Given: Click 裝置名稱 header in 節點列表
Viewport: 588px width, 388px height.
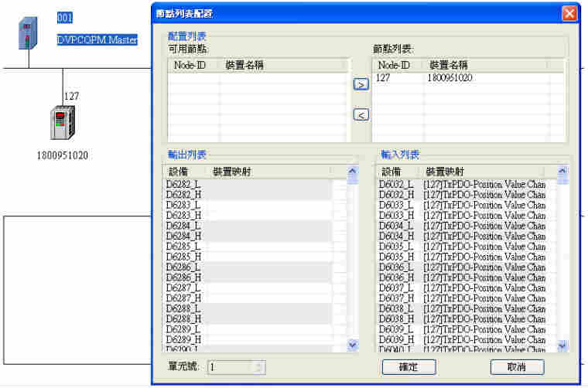Looking at the screenshot, I should [449, 66].
